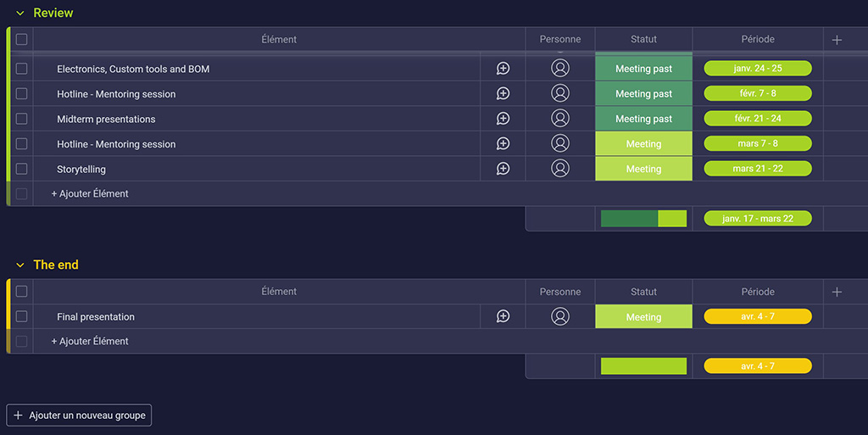Add a column to The end table
The height and width of the screenshot is (435, 868).
[837, 292]
